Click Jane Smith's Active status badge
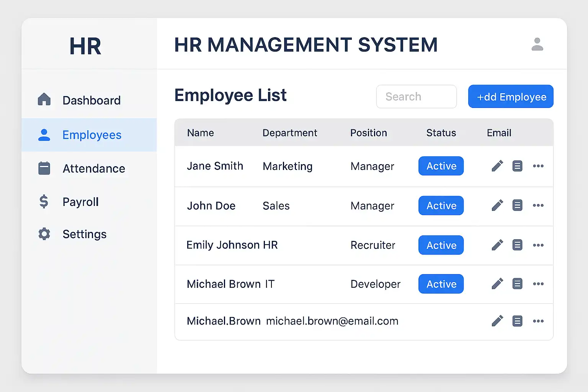The image size is (588, 392). pyautogui.click(x=441, y=166)
